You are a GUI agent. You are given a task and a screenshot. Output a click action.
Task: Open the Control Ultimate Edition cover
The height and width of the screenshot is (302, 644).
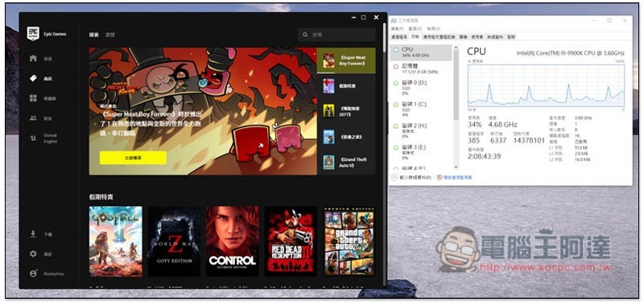pos(233,241)
